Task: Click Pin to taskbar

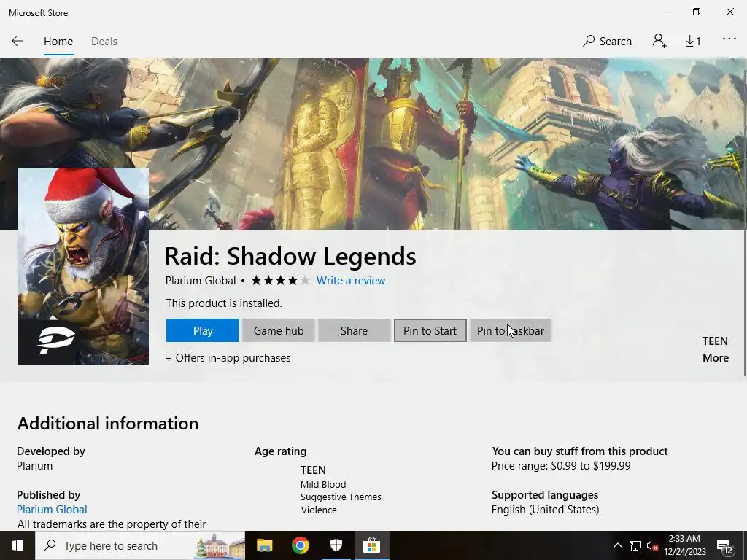Action: tap(510, 330)
